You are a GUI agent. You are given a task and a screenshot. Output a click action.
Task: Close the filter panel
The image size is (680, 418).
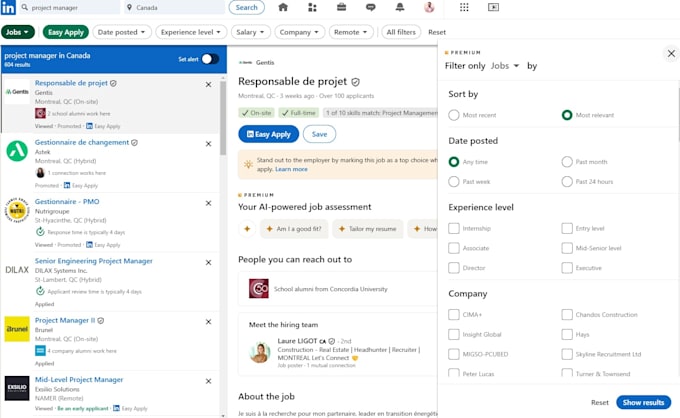[x=671, y=53]
